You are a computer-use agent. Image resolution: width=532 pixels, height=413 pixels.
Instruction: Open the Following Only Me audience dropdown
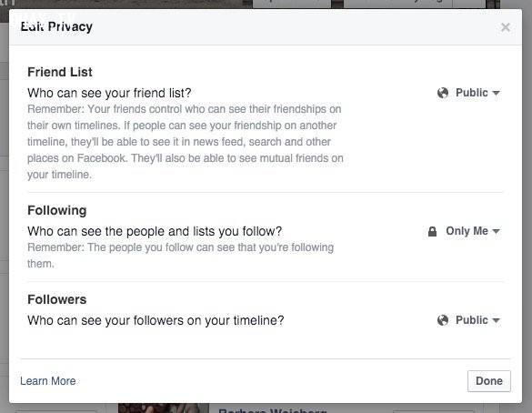click(x=464, y=231)
